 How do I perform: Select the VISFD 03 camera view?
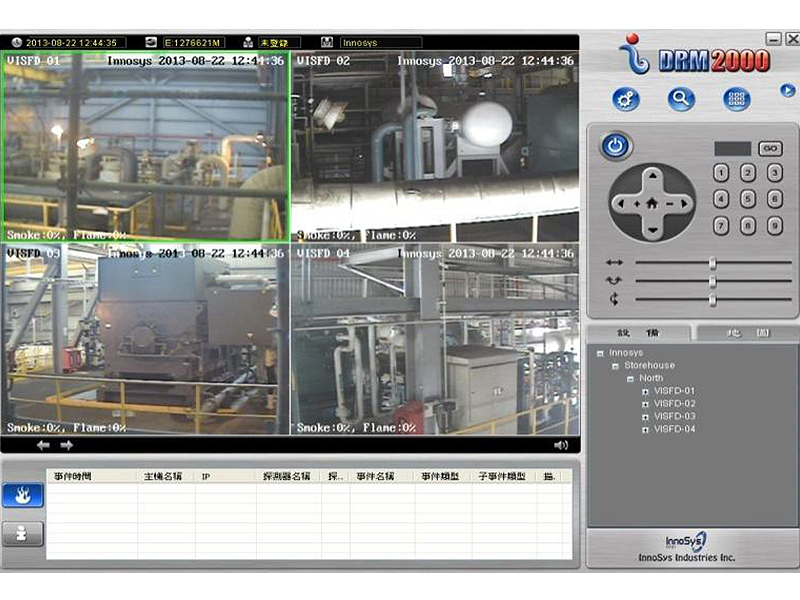click(145, 339)
